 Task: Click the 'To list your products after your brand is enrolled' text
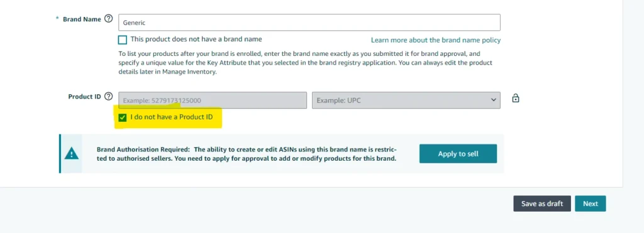(x=305, y=63)
